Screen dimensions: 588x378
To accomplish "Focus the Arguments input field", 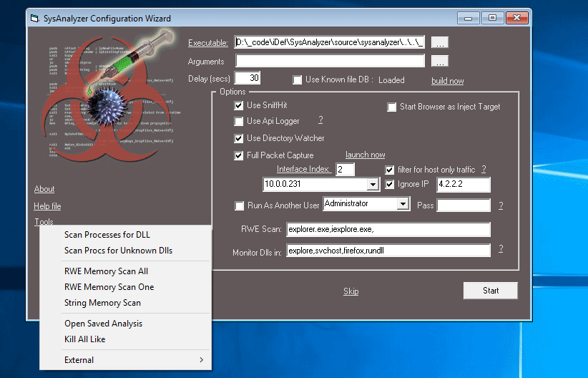I will click(330, 61).
